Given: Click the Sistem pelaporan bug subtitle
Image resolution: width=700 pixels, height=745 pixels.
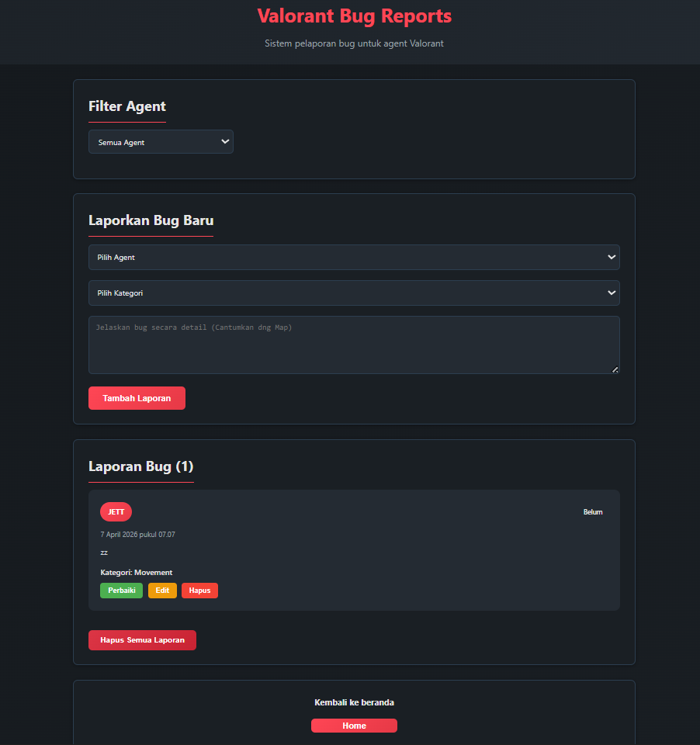Looking at the screenshot, I should pos(354,43).
